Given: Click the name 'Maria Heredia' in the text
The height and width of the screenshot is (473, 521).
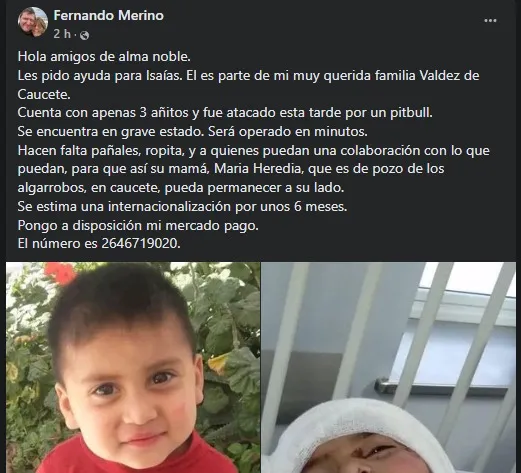Looking at the screenshot, I should [257, 169].
